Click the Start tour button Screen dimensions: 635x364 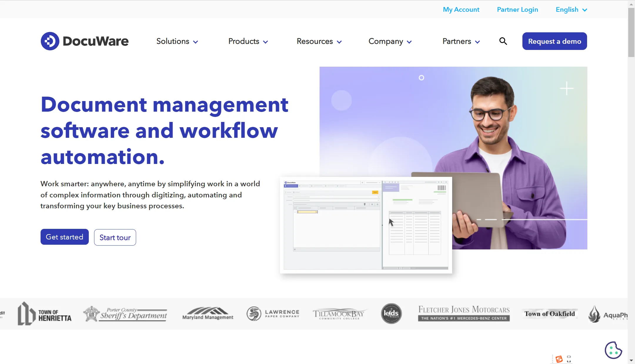click(x=115, y=237)
